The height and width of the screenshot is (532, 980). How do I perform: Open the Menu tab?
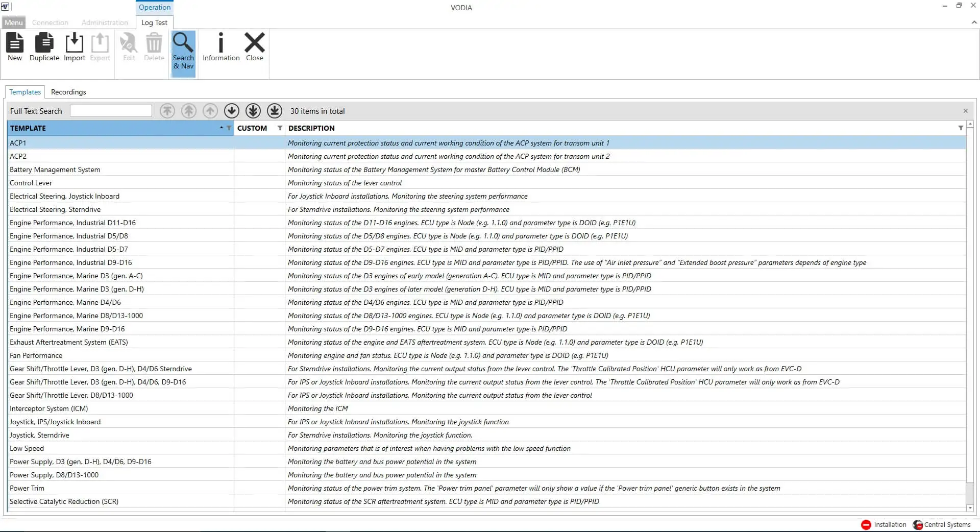point(13,22)
